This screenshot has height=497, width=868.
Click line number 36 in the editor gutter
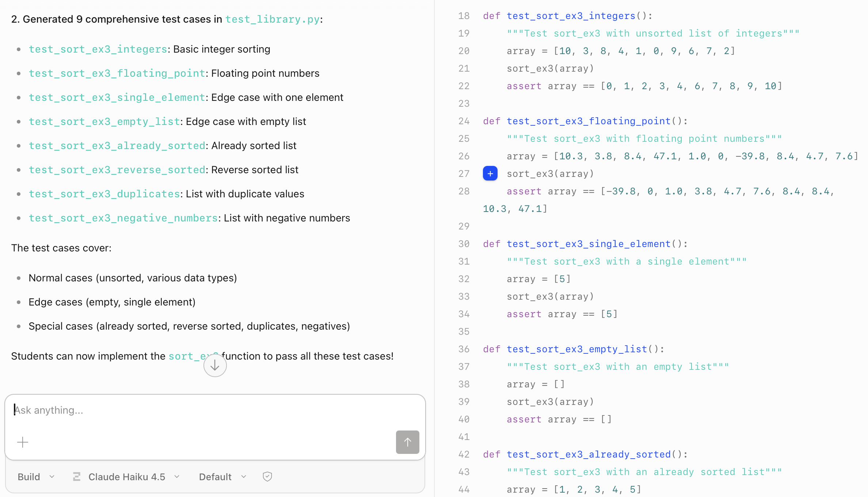(x=464, y=349)
